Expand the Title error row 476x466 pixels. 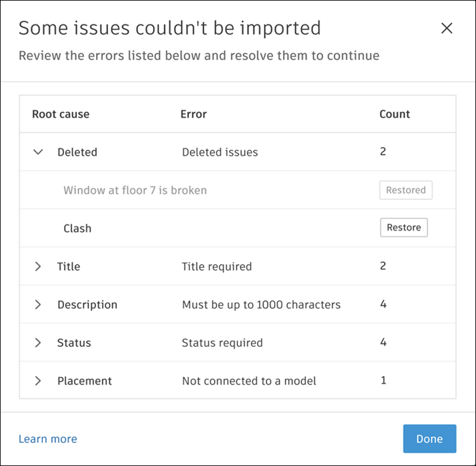click(38, 267)
